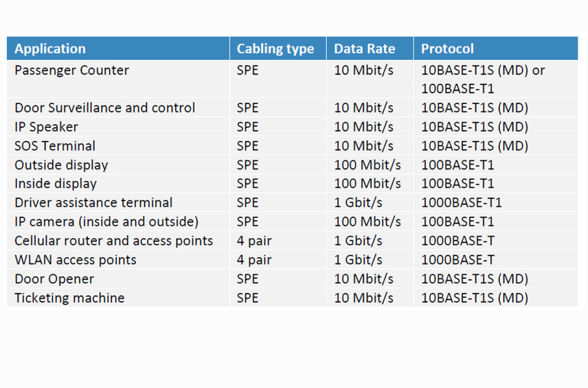Select the Driver assistance terminal cell
This screenshot has height=388, width=588.
(x=94, y=203)
